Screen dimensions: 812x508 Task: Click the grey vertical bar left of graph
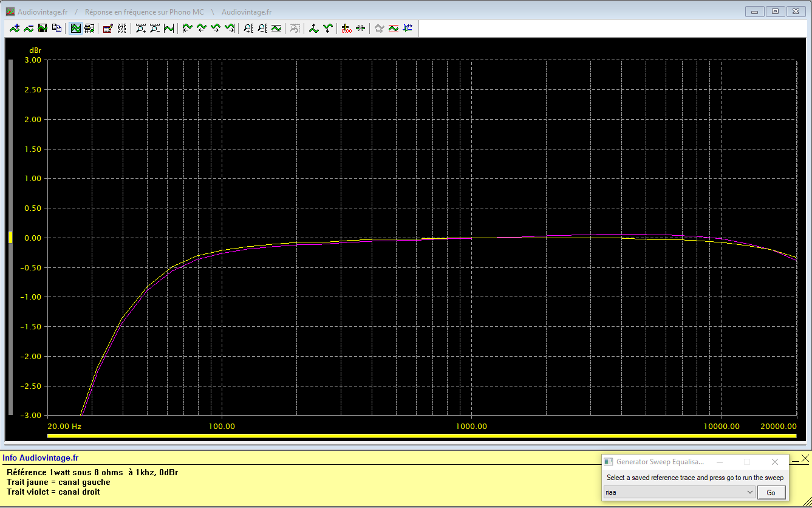10,238
